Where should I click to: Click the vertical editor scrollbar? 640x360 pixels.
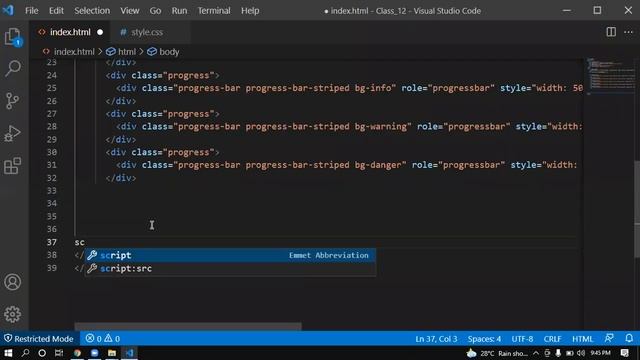637,209
